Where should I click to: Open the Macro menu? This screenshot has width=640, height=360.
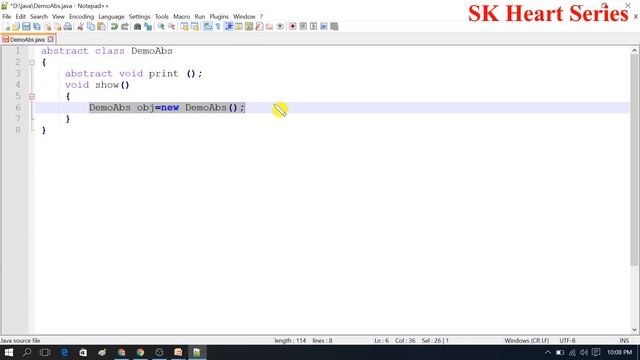[182, 17]
